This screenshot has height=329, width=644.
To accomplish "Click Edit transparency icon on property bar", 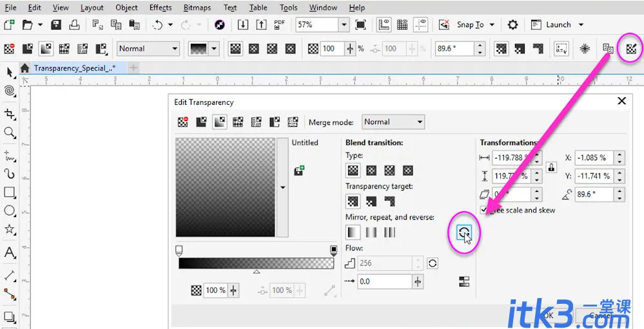I will (631, 49).
